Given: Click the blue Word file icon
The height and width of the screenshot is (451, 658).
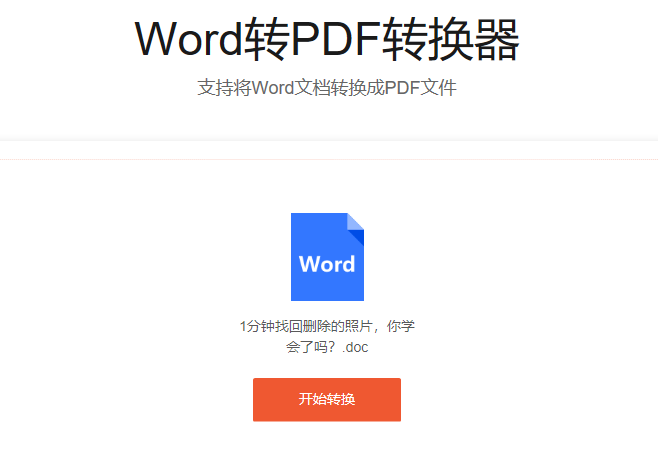Looking at the screenshot, I should [327, 257].
